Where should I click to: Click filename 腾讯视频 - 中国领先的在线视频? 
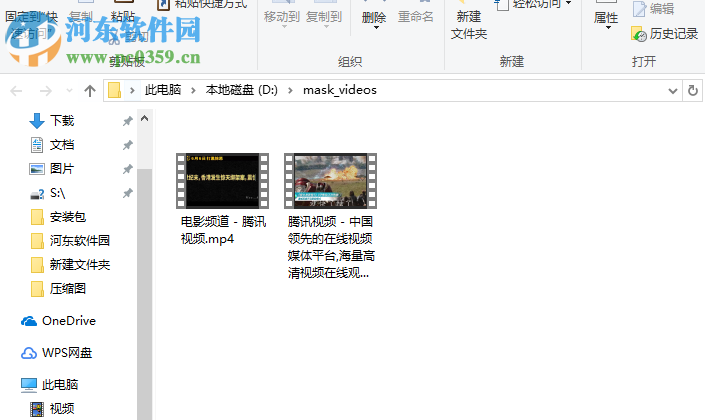point(331,247)
